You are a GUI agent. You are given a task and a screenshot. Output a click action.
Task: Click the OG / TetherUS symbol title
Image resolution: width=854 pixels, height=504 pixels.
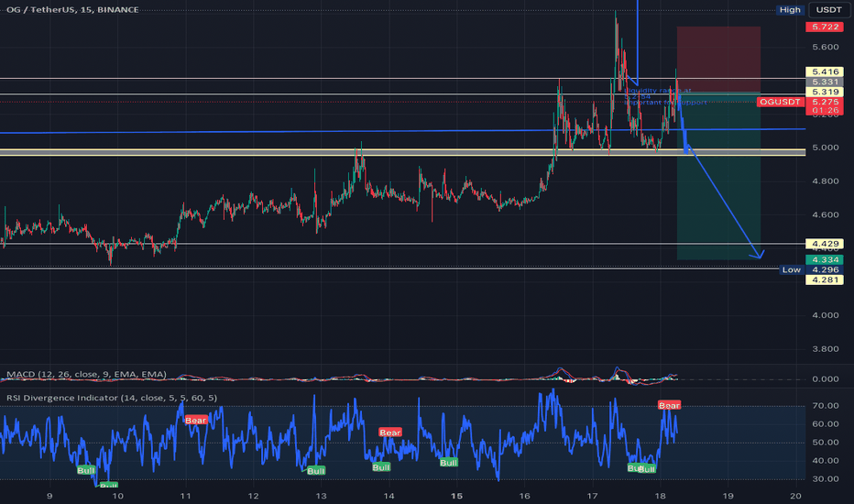point(72,9)
